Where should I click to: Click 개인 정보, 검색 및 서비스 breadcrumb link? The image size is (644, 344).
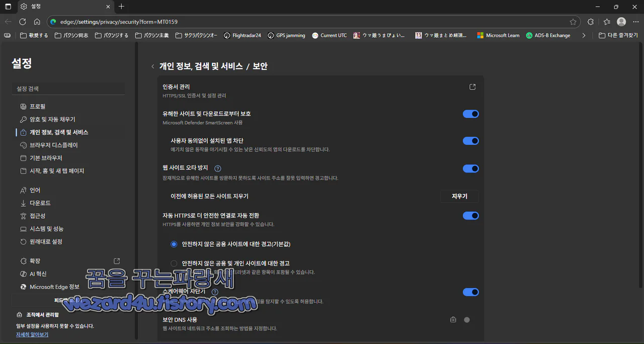click(201, 66)
